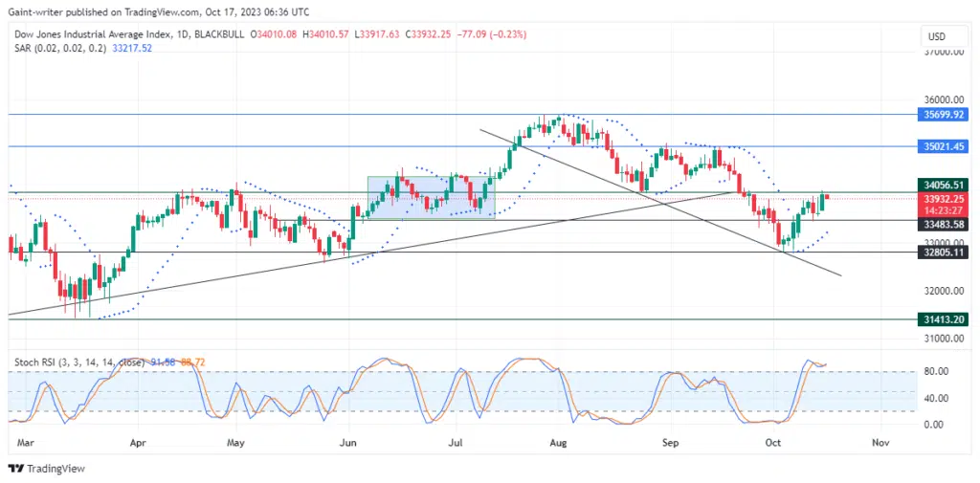Click the current price label 33932.25
The image size is (980, 483).
click(945, 197)
